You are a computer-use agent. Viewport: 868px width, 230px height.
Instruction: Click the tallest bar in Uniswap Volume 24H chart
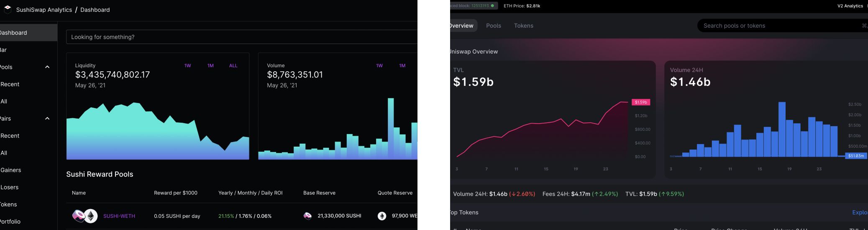(782, 129)
